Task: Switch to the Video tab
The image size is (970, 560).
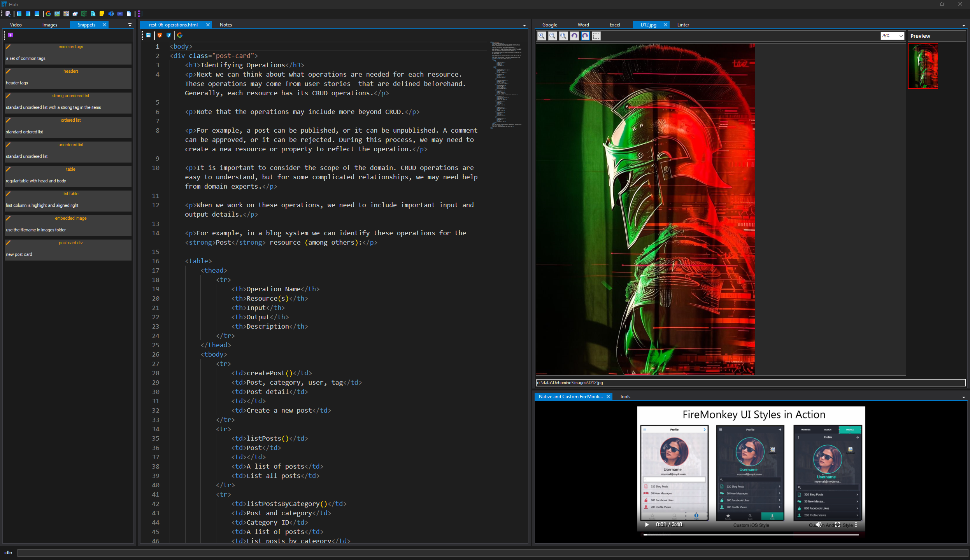Action: coord(16,25)
